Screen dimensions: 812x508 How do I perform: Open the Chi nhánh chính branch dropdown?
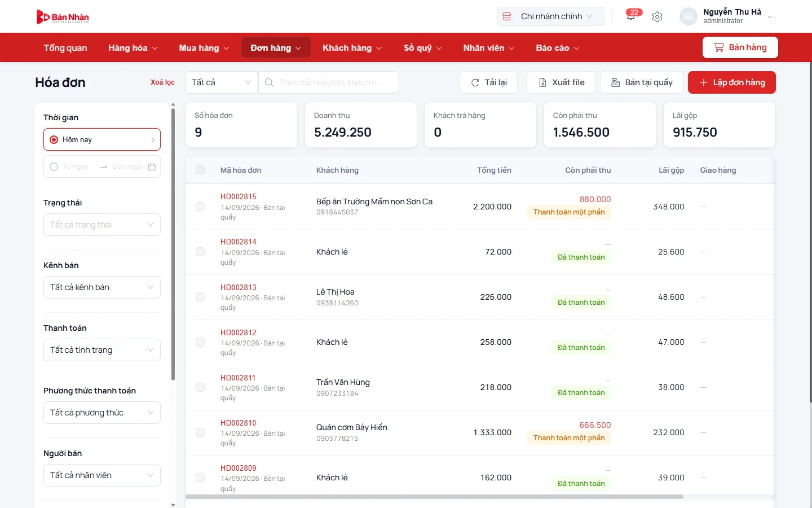(x=550, y=16)
